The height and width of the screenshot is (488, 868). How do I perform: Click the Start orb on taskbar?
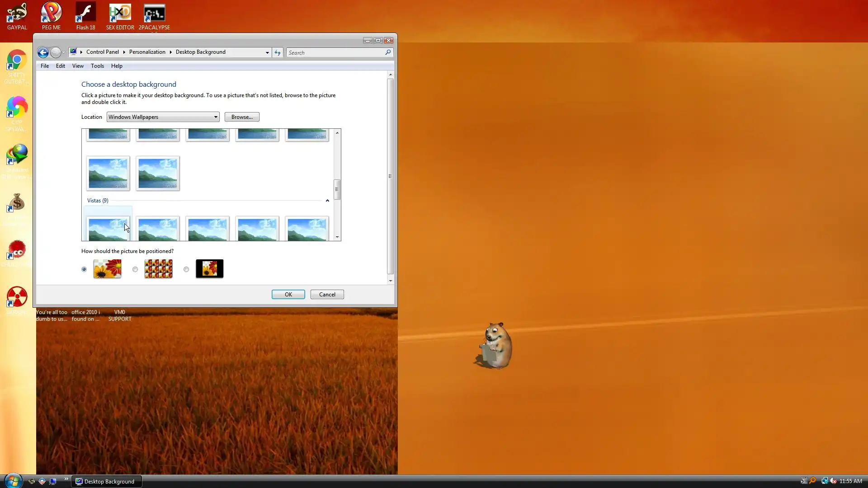point(13,481)
